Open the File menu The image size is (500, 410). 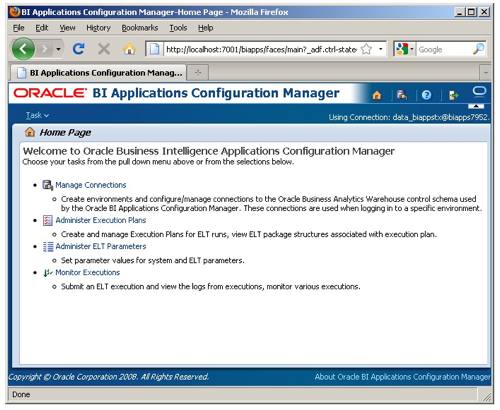tap(19, 28)
